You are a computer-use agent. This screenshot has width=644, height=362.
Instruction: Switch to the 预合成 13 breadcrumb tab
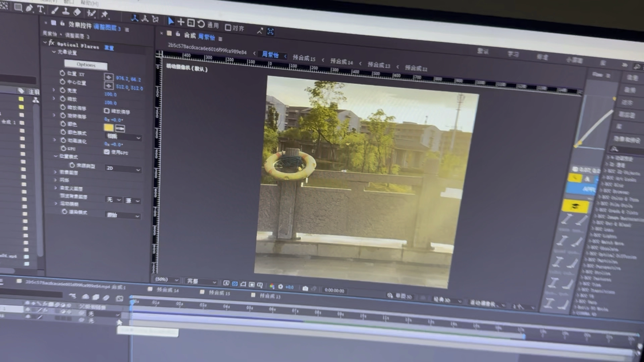[379, 65]
